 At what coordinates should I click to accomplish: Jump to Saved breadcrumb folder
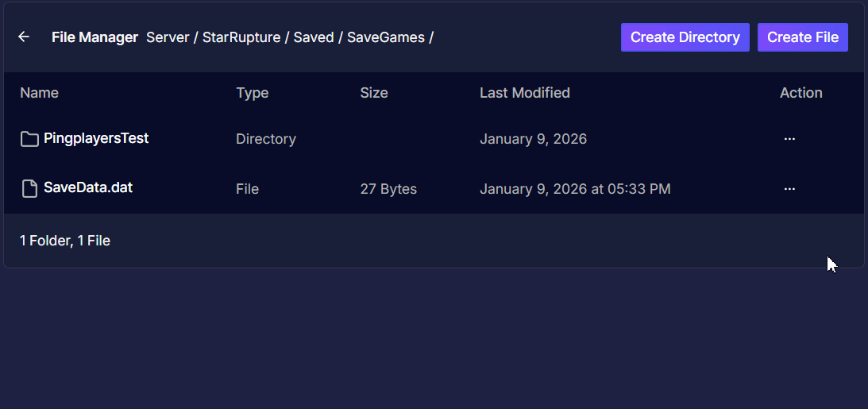pos(314,37)
